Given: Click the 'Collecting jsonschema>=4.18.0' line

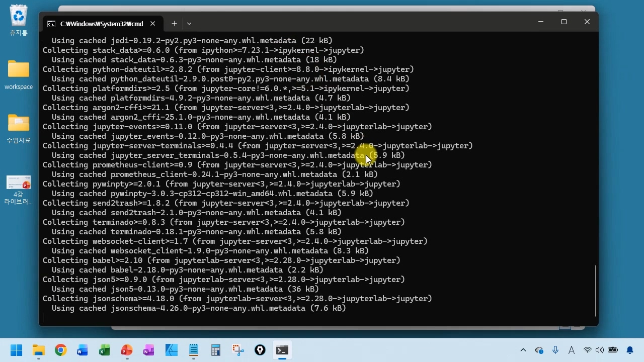Looking at the screenshot, I should (x=237, y=299).
